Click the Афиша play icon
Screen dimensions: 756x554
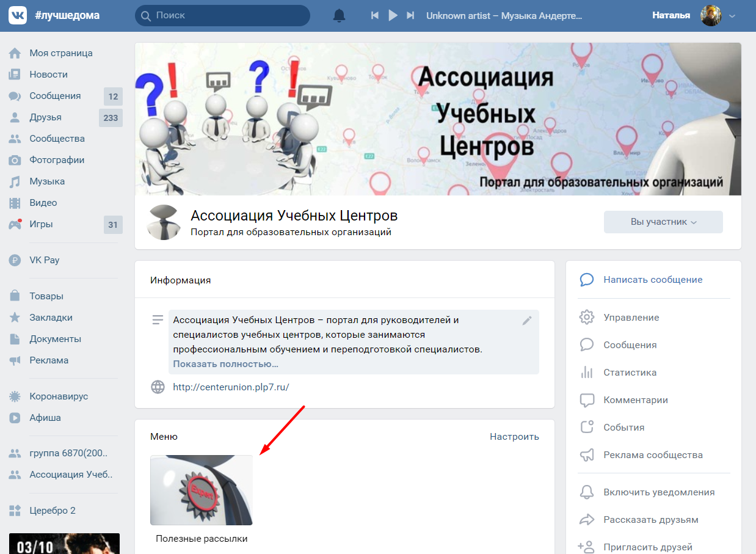(15, 418)
